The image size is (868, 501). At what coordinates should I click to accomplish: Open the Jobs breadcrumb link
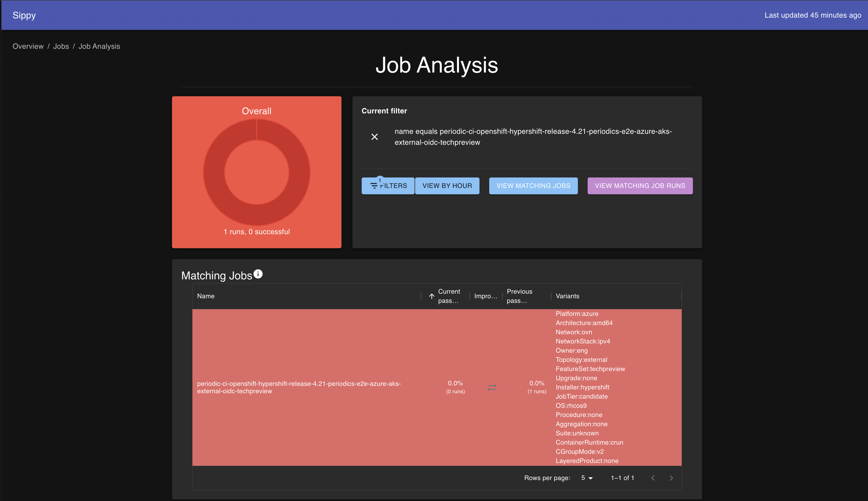pos(61,46)
